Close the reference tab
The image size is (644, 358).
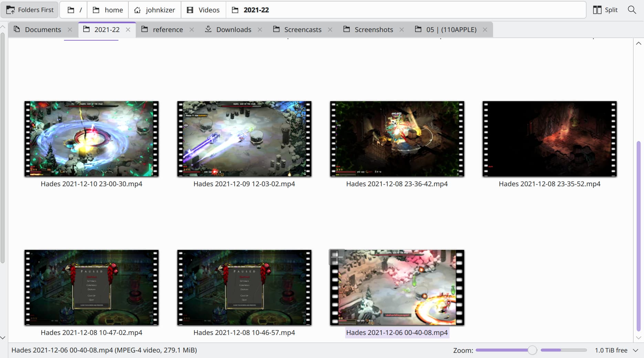pyautogui.click(x=192, y=30)
